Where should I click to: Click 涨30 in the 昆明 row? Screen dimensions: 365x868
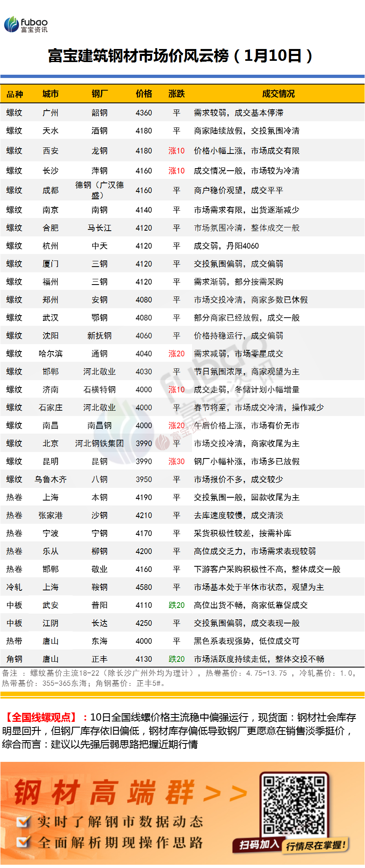[x=176, y=461]
